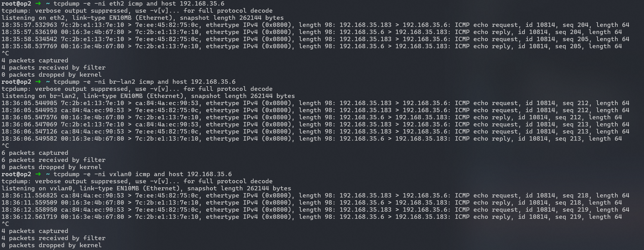644x250 pixels.
Task: Click the timestamp 18:36:06.547126
Action: [29, 132]
